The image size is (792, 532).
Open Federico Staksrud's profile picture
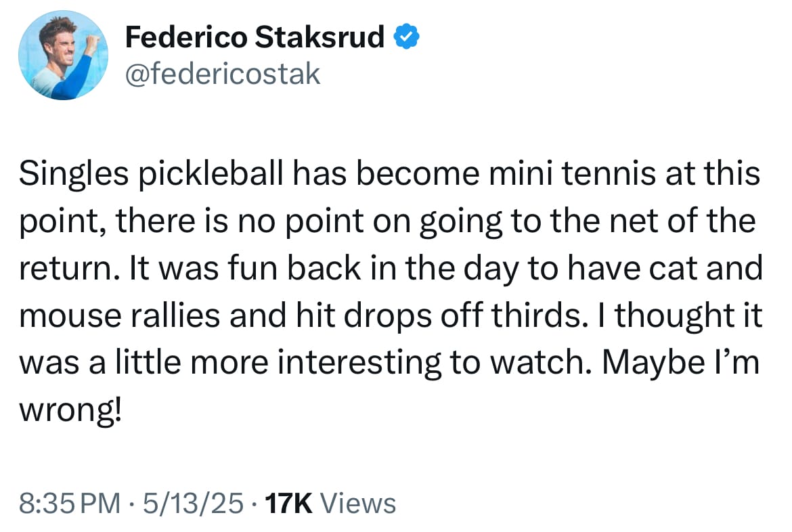pos(63,56)
